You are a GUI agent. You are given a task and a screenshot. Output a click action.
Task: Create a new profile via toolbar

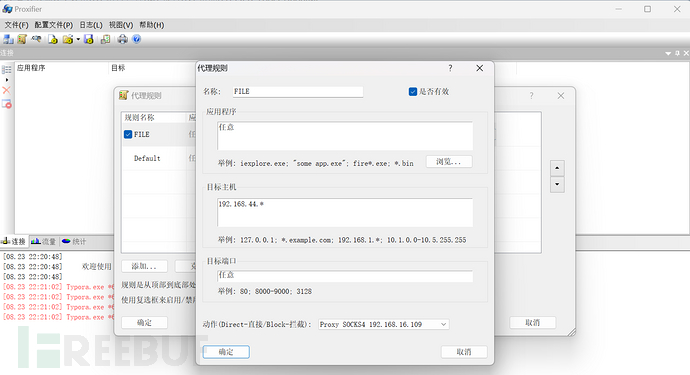coord(52,39)
